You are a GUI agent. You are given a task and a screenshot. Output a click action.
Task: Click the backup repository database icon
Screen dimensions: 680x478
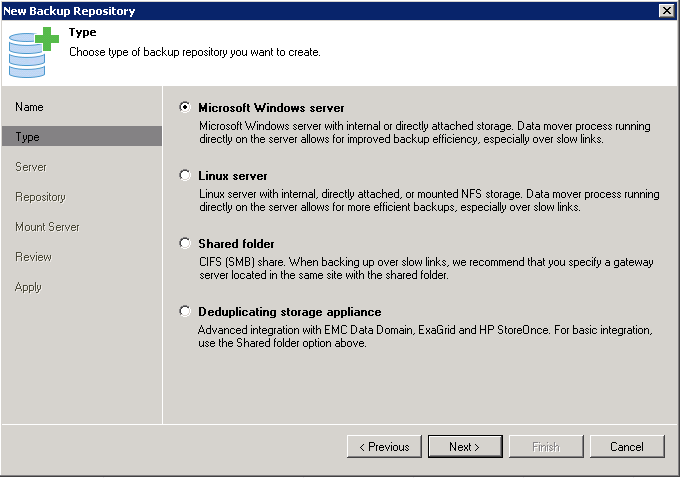coord(32,52)
